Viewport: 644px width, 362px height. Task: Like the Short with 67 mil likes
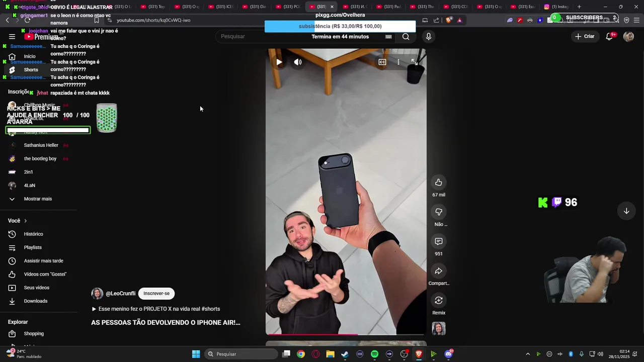439,182
